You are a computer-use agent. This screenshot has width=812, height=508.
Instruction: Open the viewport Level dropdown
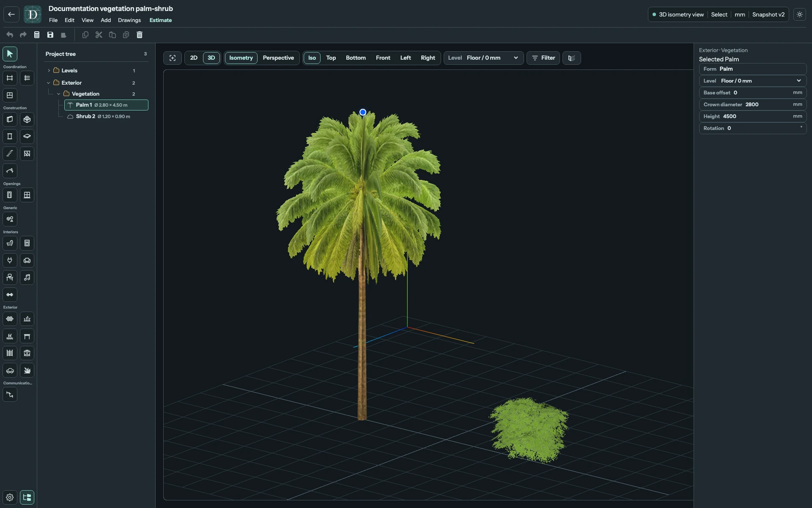pyautogui.click(x=483, y=58)
